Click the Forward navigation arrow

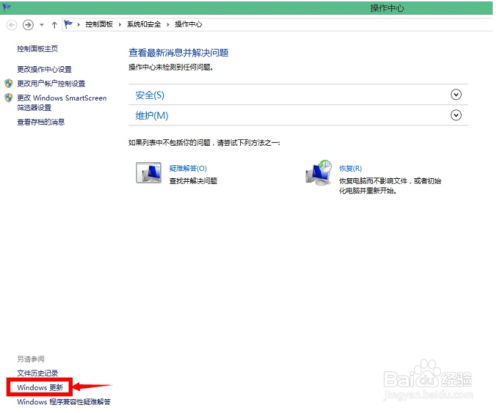28,25
